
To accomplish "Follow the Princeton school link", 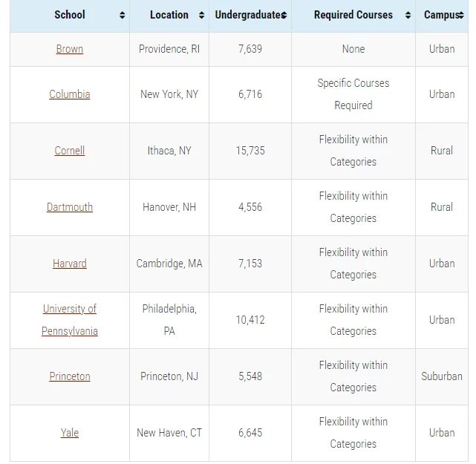I will [70, 376].
